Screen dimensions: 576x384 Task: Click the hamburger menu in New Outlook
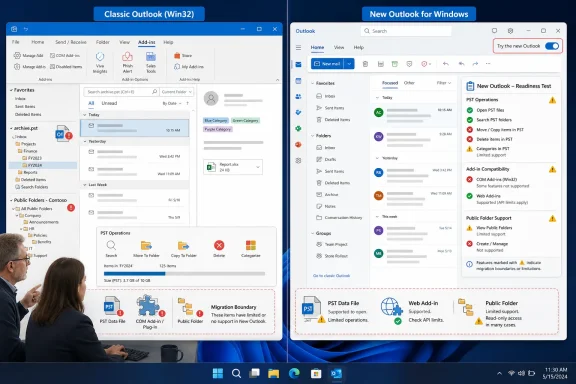click(x=298, y=47)
